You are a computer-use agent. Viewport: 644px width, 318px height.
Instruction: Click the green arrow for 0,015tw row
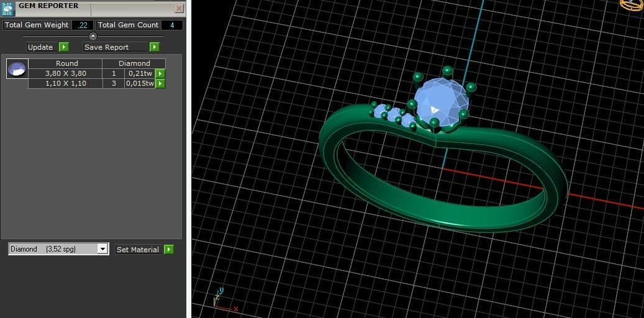click(160, 83)
